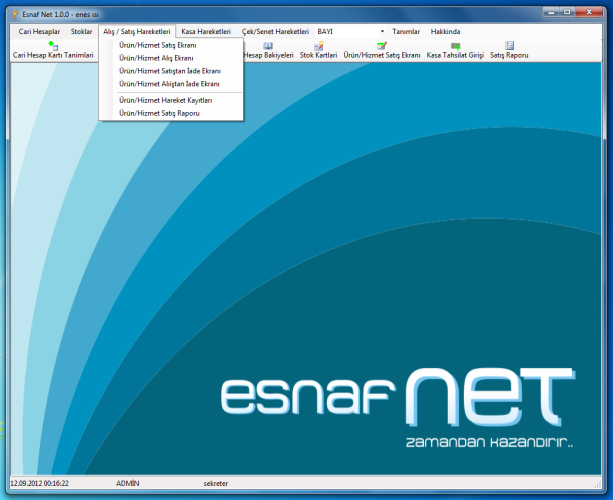This screenshot has height=500, width=613.
Task: Select Ürün/Hizmet Satış Ekranı menu entry
Action: point(171,45)
